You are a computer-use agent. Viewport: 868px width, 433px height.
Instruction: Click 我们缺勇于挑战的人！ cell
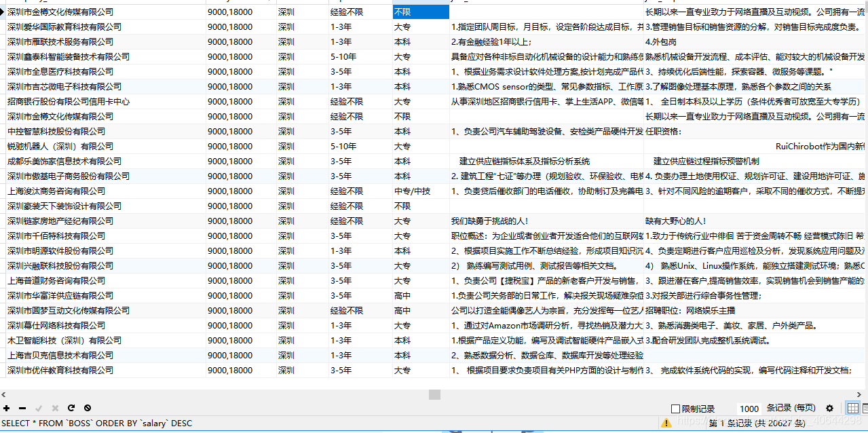[x=546, y=221]
